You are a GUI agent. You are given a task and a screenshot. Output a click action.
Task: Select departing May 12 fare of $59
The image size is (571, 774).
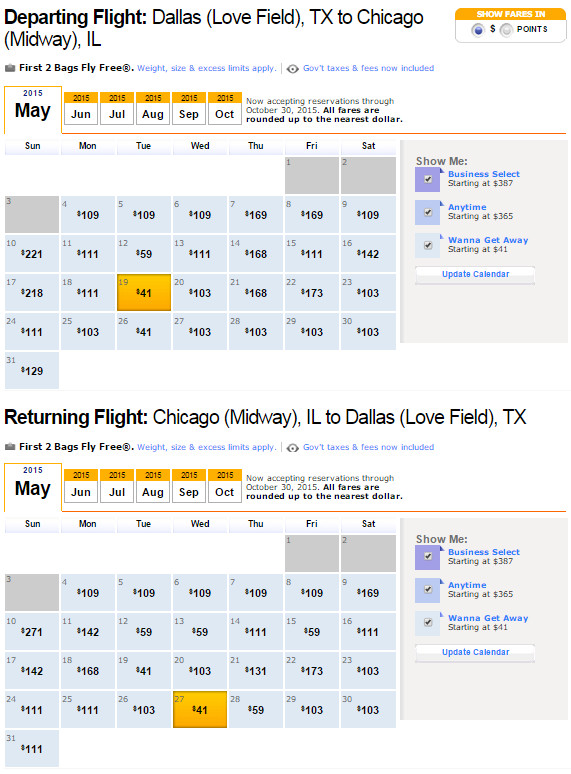[144, 254]
